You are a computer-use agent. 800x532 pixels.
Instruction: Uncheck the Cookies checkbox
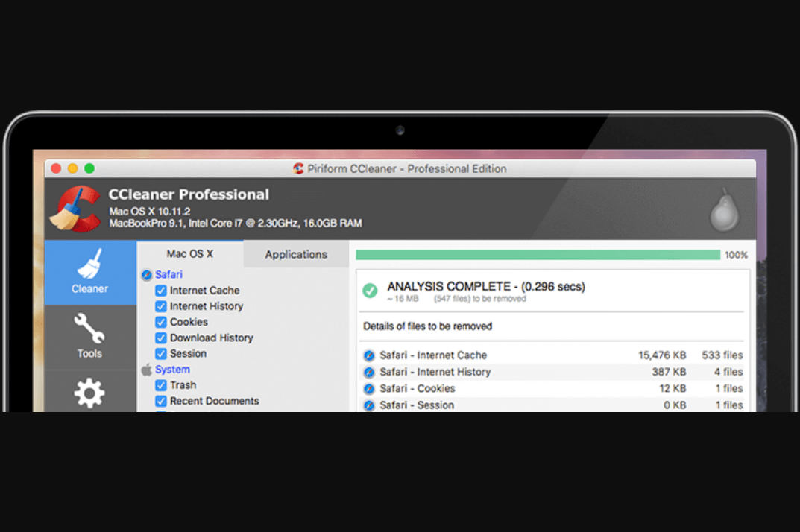(160, 322)
